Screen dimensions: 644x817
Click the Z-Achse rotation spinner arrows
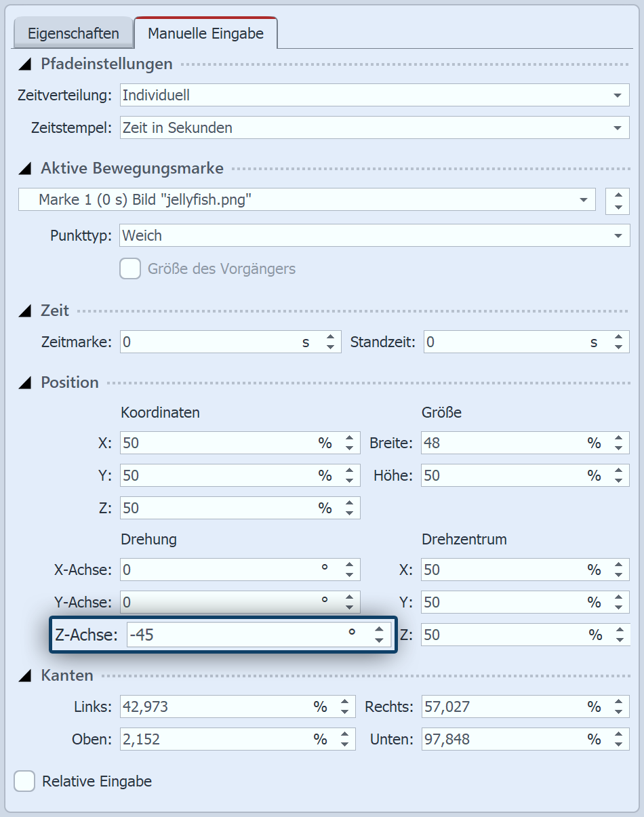379,635
